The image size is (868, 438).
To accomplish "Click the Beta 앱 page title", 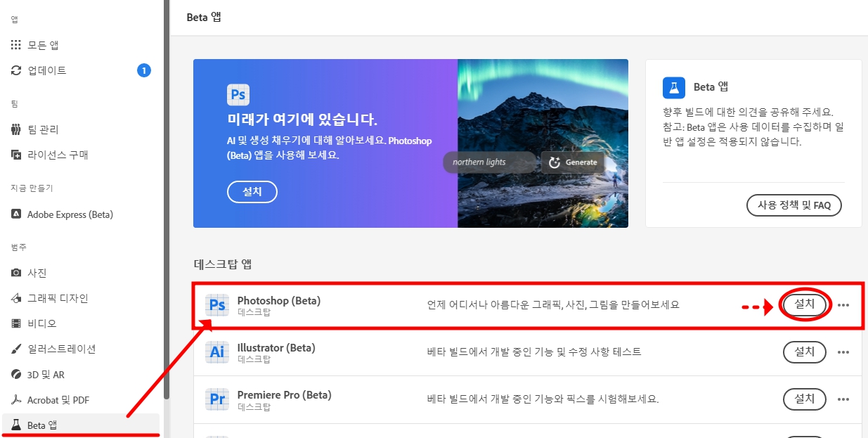I will 204,17.
